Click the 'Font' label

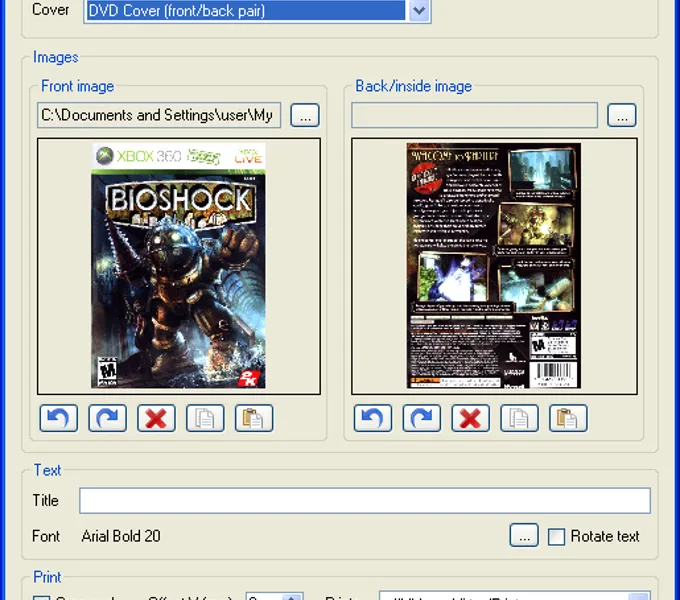(x=46, y=536)
